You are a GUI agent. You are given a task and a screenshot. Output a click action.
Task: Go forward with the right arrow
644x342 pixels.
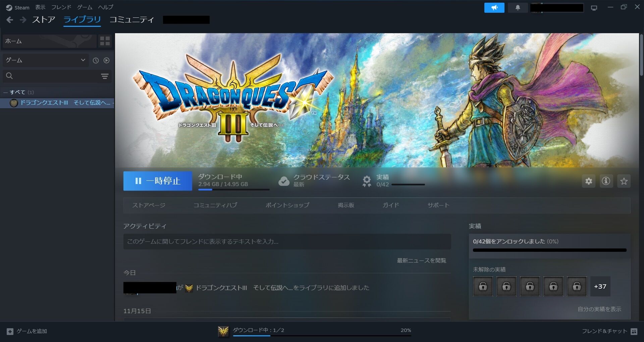tap(23, 20)
